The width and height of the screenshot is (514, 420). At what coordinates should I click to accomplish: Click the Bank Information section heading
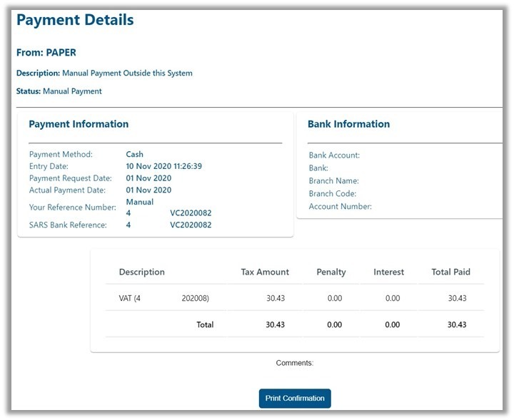(348, 124)
